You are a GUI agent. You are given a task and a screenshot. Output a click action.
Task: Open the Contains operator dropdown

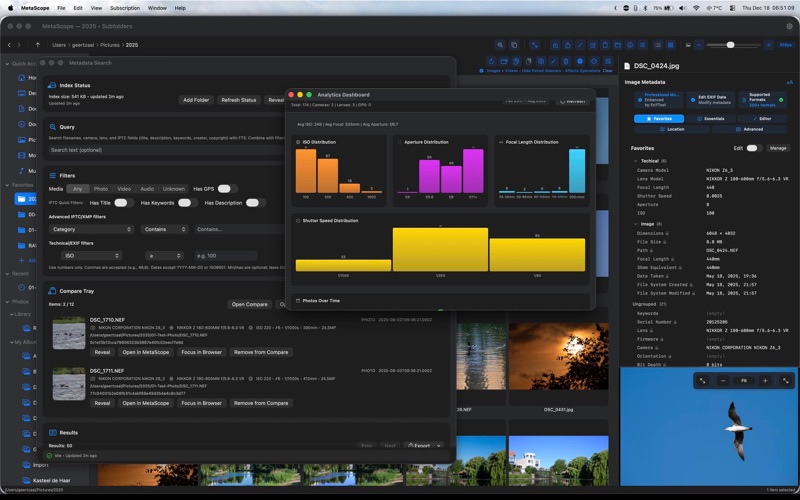(164, 229)
